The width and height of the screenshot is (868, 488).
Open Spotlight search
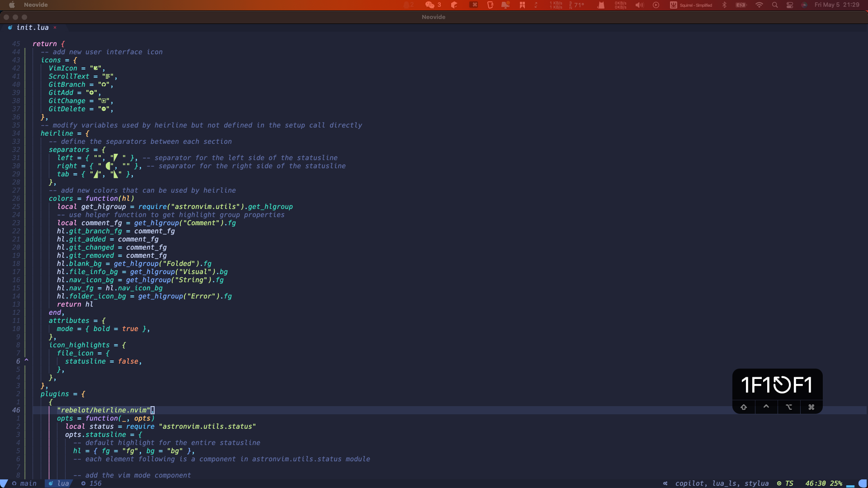[775, 5]
